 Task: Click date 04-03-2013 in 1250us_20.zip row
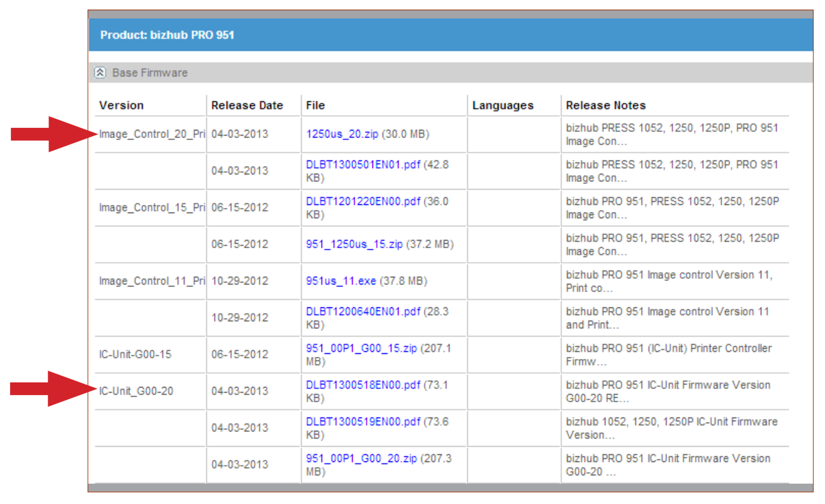240,134
